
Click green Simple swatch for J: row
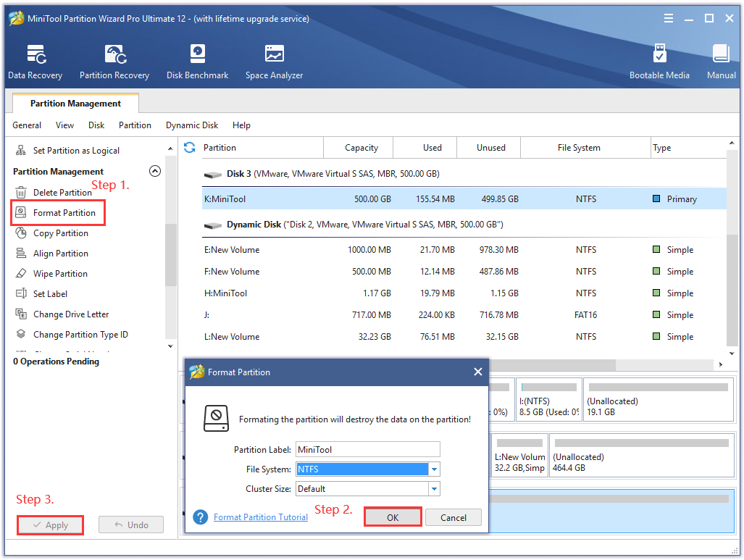[656, 314]
